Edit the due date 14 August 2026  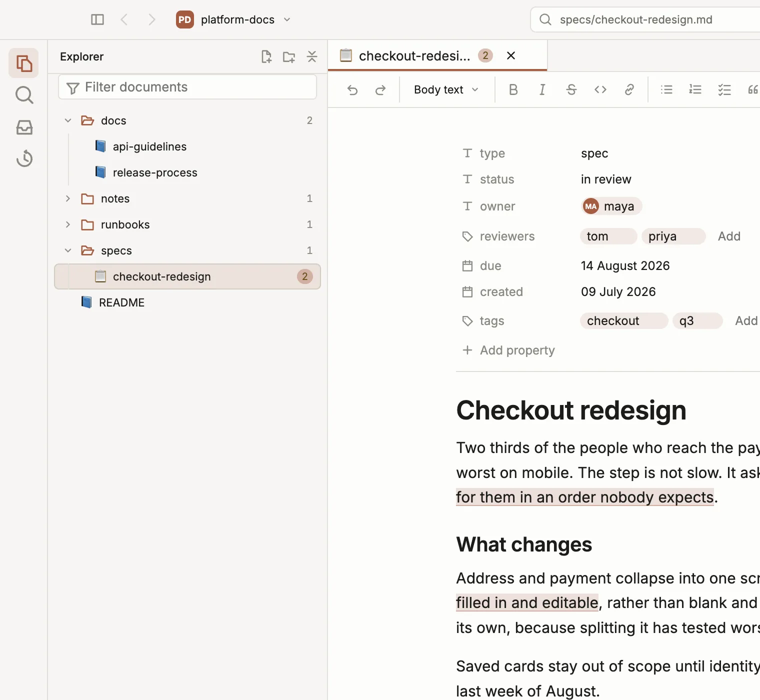pyautogui.click(x=625, y=266)
